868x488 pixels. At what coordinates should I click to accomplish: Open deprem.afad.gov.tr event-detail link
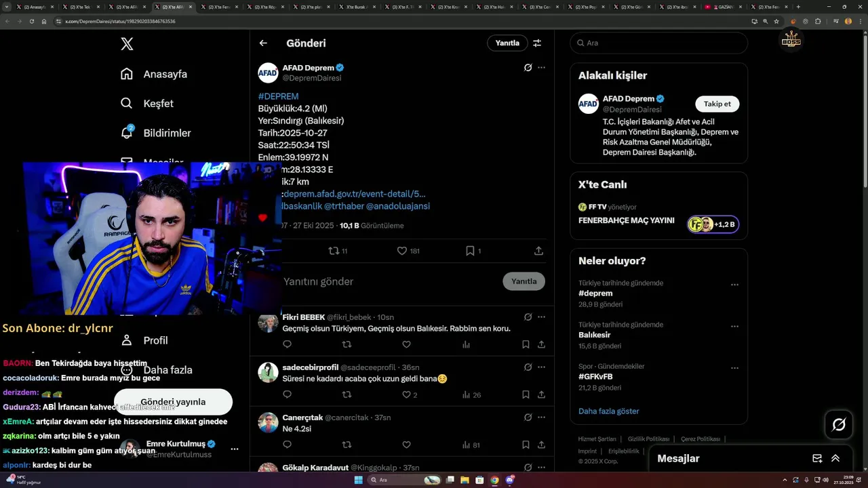354,194
